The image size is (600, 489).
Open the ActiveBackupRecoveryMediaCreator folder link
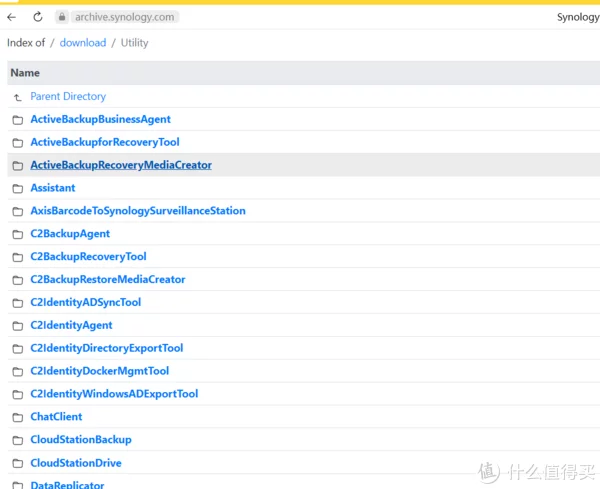tap(121, 165)
